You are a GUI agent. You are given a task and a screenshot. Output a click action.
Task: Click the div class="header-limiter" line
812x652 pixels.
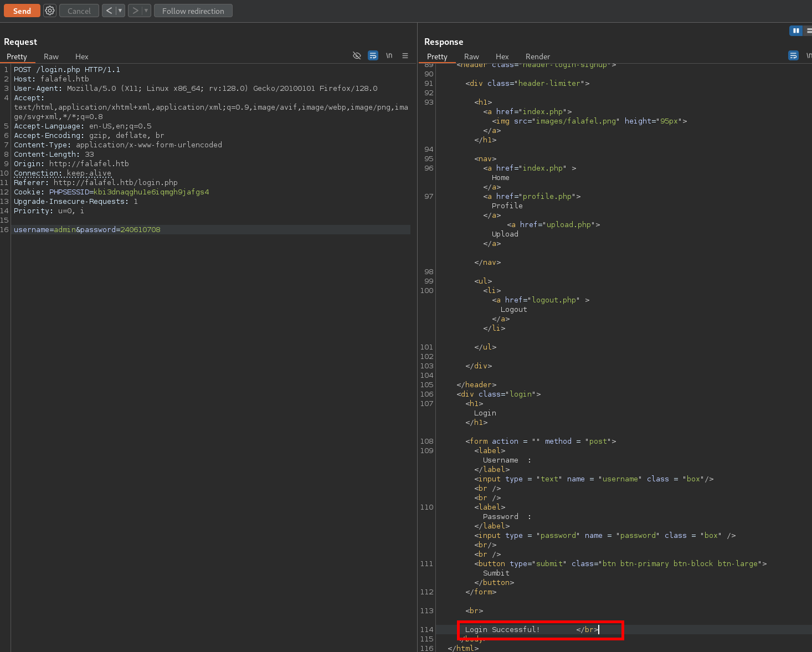click(527, 83)
